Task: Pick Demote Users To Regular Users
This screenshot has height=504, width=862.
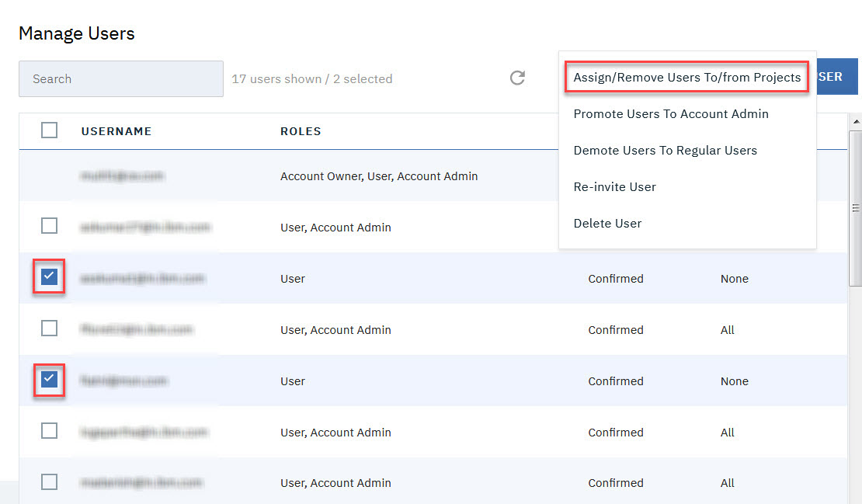Action: coord(665,151)
